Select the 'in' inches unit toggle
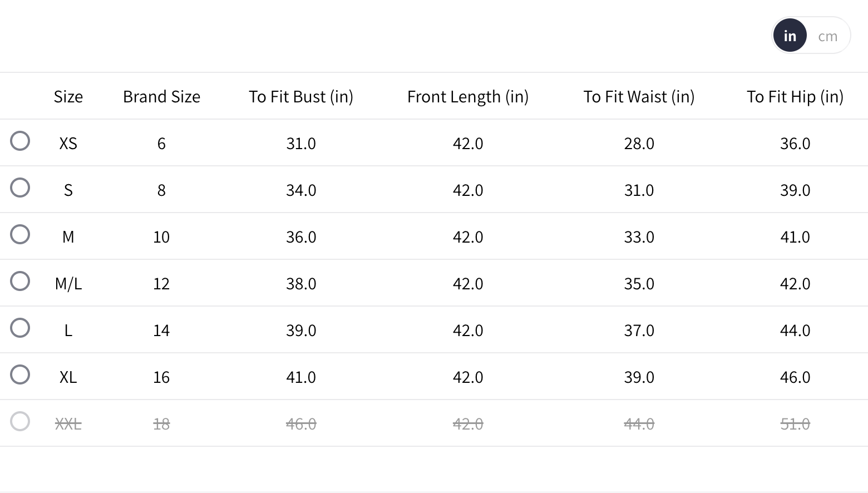Screen dimensions: 868x493 [790, 36]
